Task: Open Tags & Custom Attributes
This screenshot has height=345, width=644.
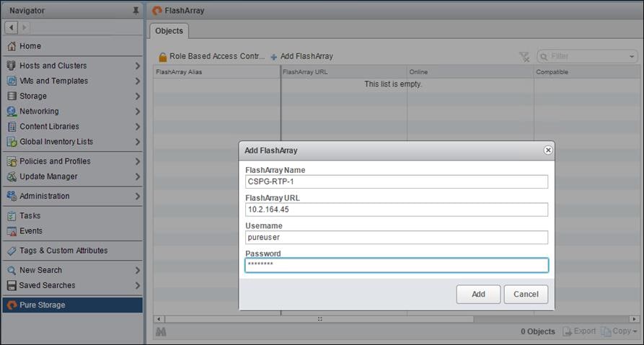Action: click(72, 251)
